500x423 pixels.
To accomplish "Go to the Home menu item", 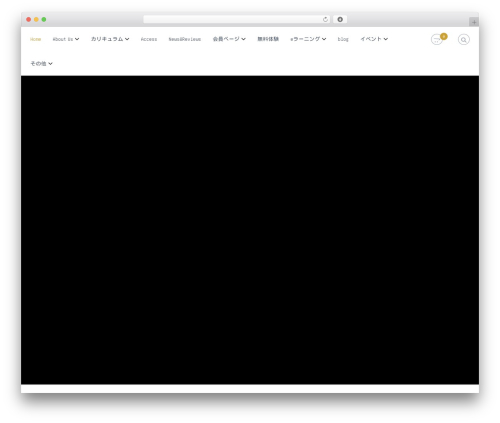I will [35, 39].
